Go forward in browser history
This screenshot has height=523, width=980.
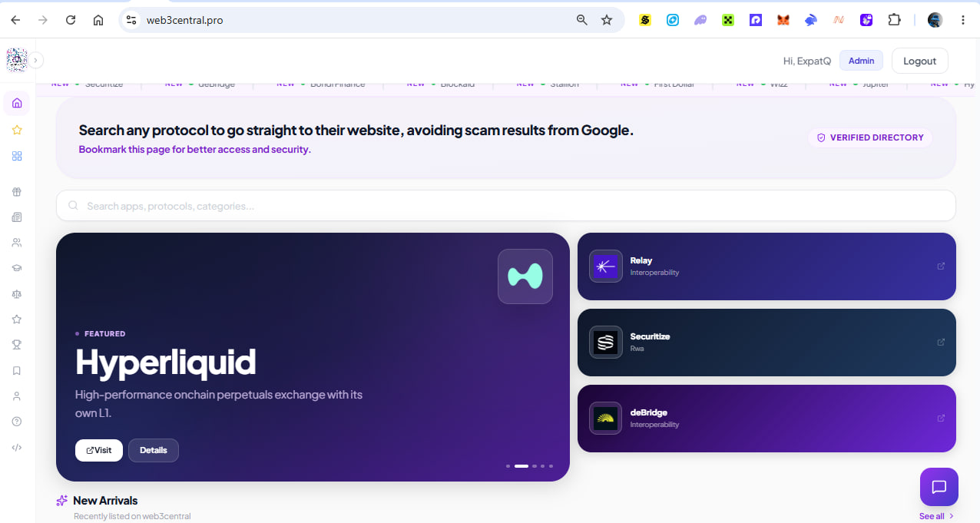(x=43, y=20)
